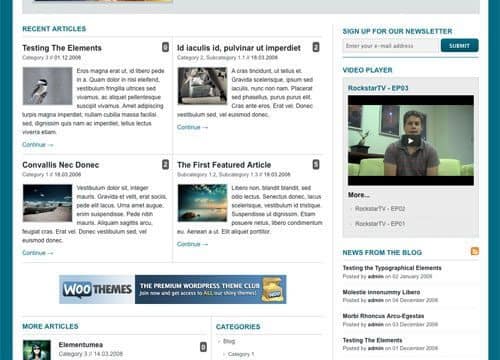Open blog post Morbi Rhoncus Arcu-Egestas

pyautogui.click(x=383, y=316)
